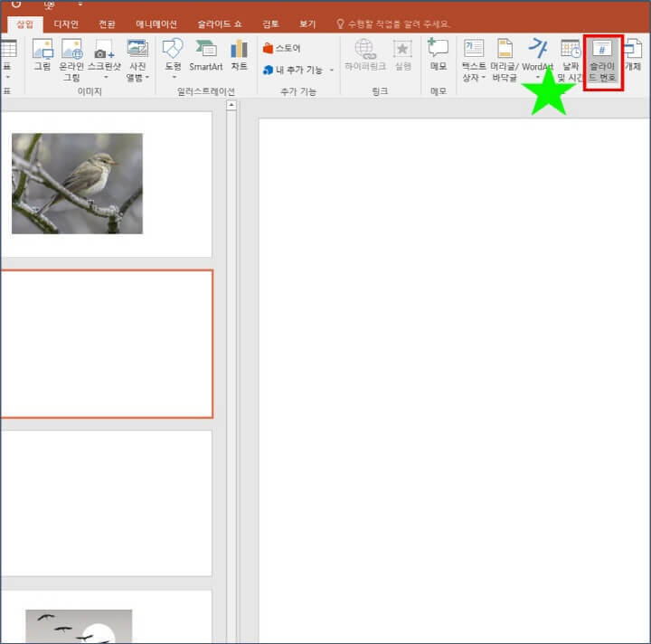Expand the 사진 앨범 dropdown arrow
651x644 pixels.
pyautogui.click(x=147, y=77)
